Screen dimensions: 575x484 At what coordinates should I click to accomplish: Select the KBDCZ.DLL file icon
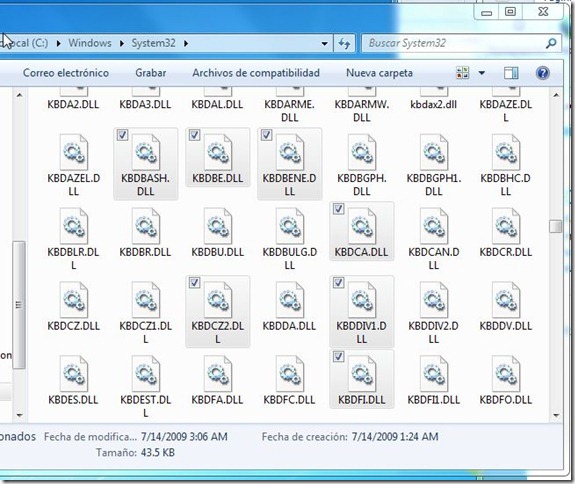click(74, 300)
